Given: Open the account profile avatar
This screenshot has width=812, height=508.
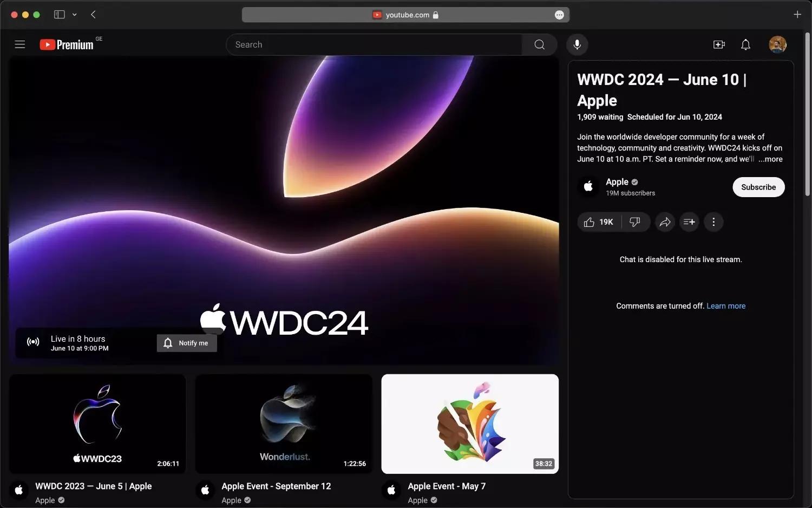Looking at the screenshot, I should click(777, 44).
